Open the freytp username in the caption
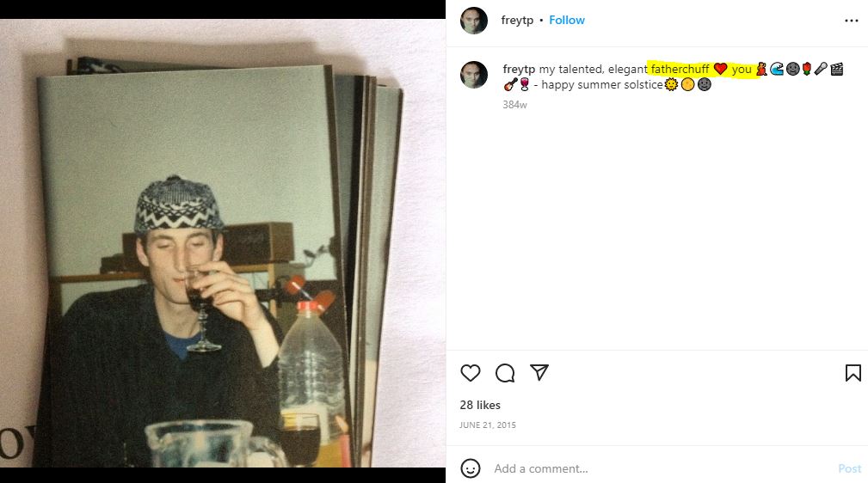 [519, 69]
